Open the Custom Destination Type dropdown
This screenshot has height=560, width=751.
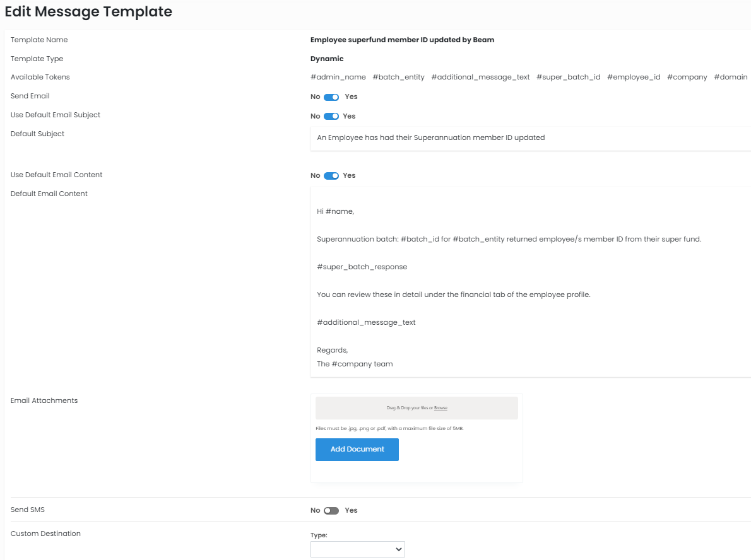pos(357,549)
